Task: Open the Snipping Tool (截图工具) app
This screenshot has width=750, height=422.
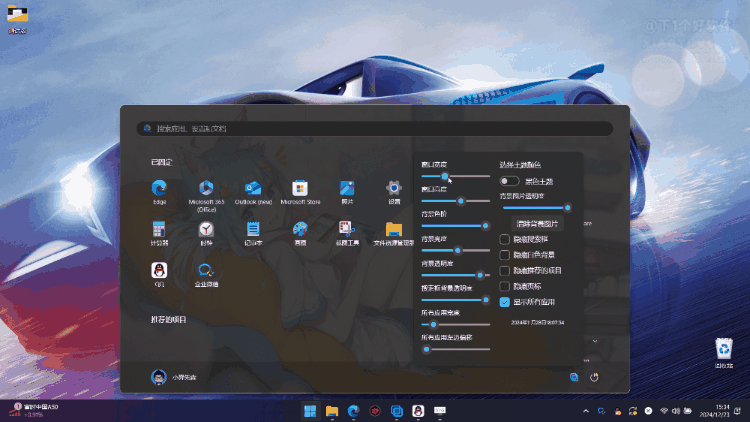Action: pos(346,229)
